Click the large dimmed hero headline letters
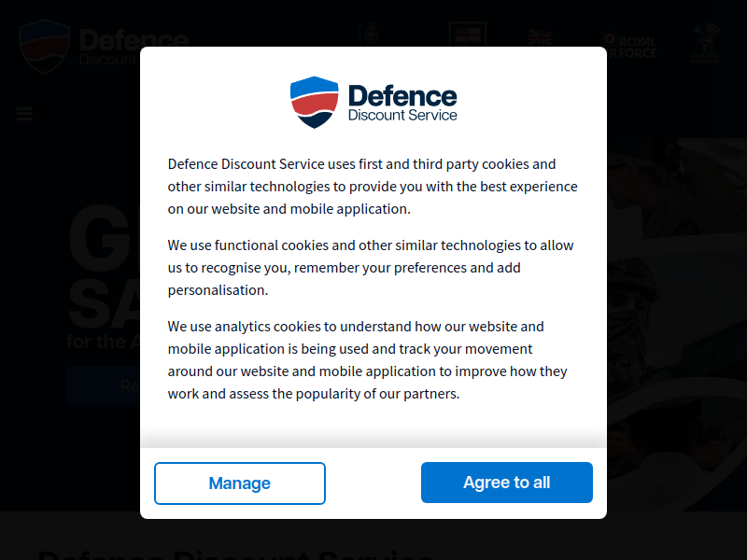The width and height of the screenshot is (747, 560). coord(104,267)
